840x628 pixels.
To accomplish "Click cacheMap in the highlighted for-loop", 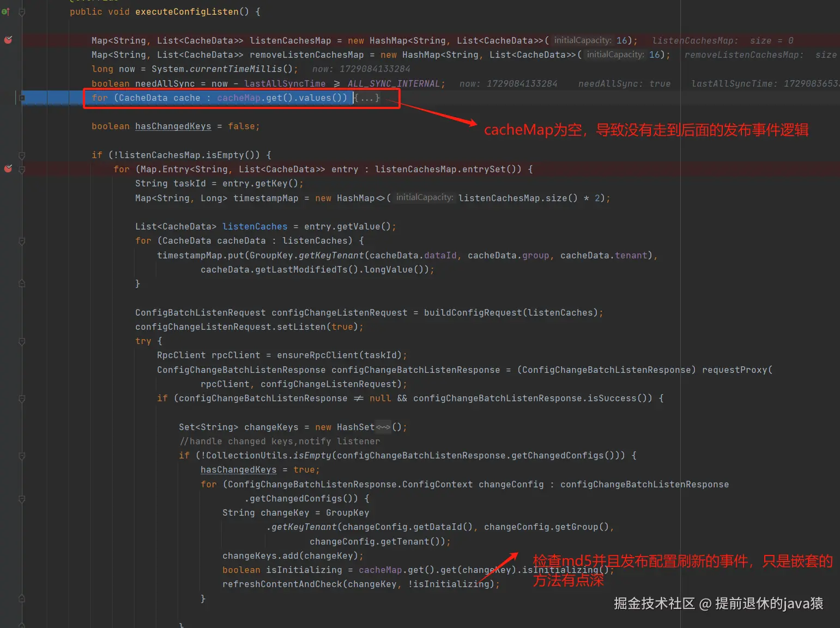I will [238, 98].
